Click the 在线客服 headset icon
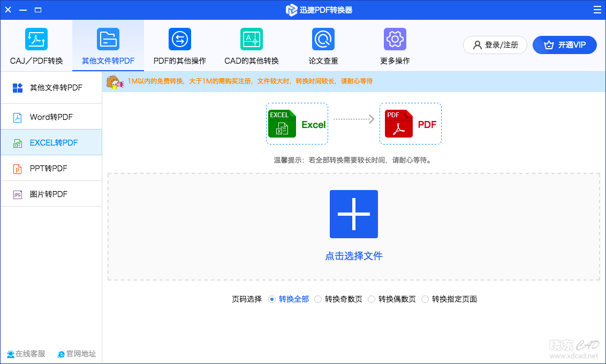This screenshot has height=364, width=606. point(10,354)
